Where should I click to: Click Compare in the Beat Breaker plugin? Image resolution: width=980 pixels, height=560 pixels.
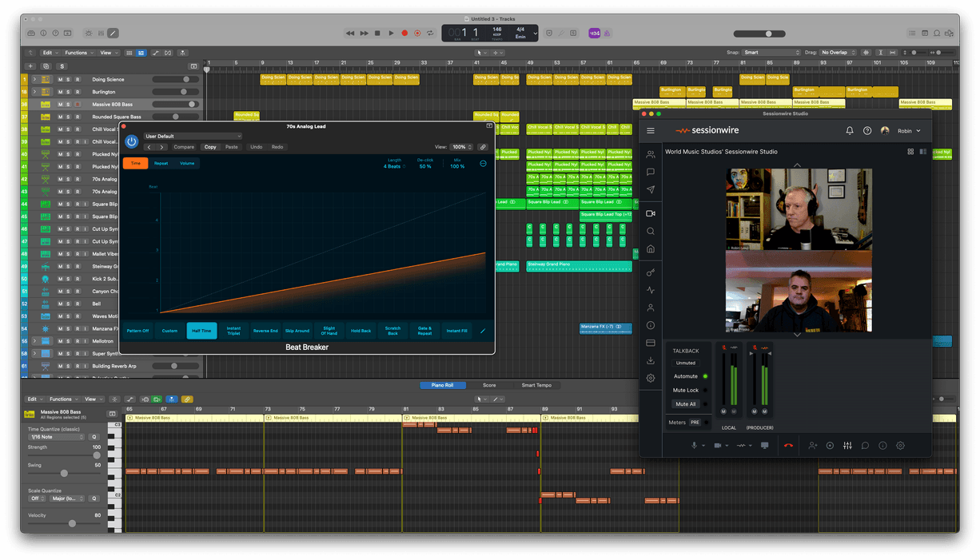coord(183,147)
